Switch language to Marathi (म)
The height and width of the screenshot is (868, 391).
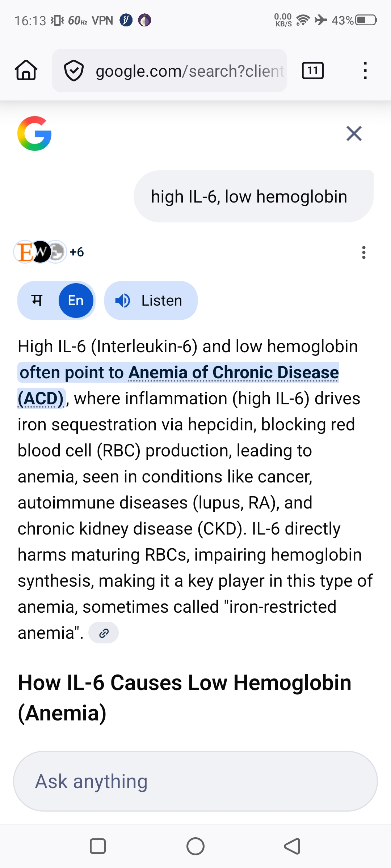37,301
